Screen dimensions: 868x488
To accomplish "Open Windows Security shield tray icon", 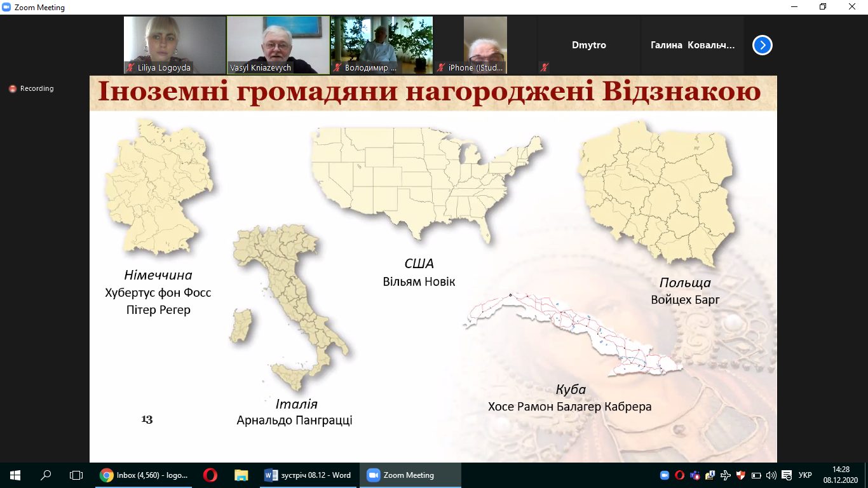I will pos(740,475).
